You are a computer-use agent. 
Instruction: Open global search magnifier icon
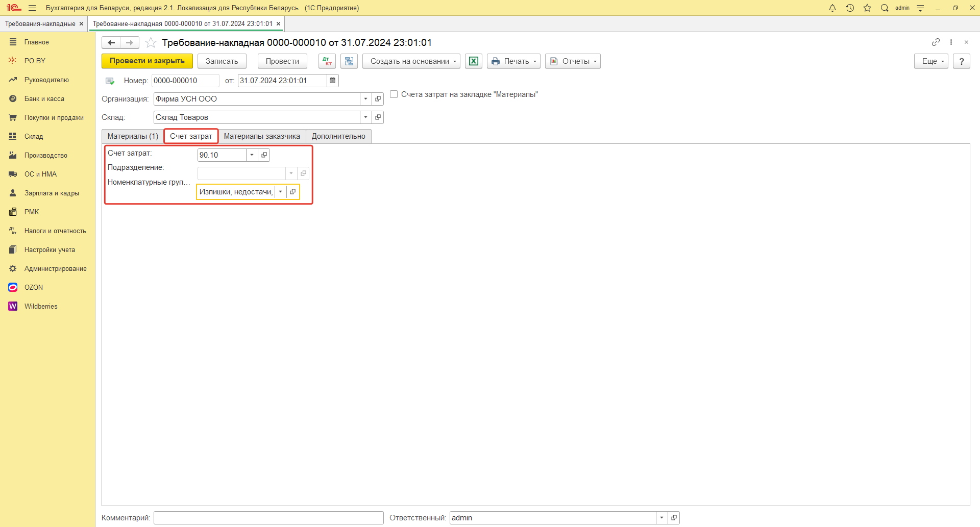coord(885,8)
